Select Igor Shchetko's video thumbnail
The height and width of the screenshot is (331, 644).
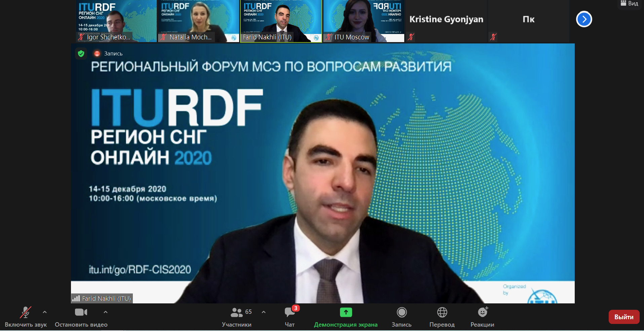coord(116,21)
